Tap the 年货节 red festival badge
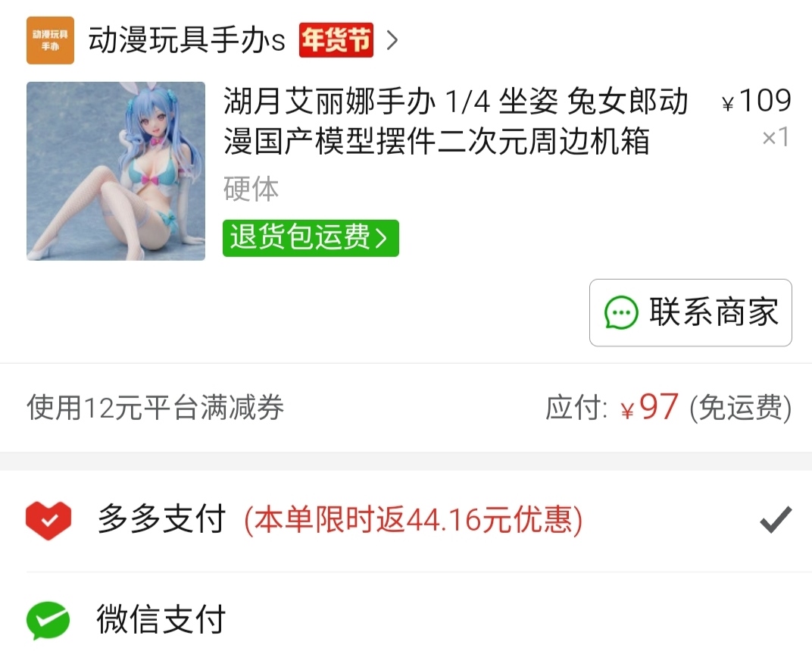The width and height of the screenshot is (812, 664). click(x=336, y=40)
